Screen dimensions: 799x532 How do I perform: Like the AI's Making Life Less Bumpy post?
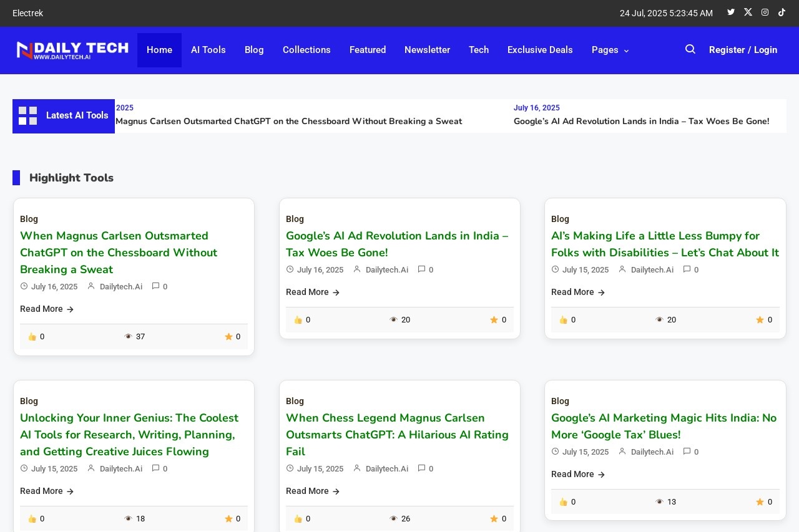[x=563, y=320]
